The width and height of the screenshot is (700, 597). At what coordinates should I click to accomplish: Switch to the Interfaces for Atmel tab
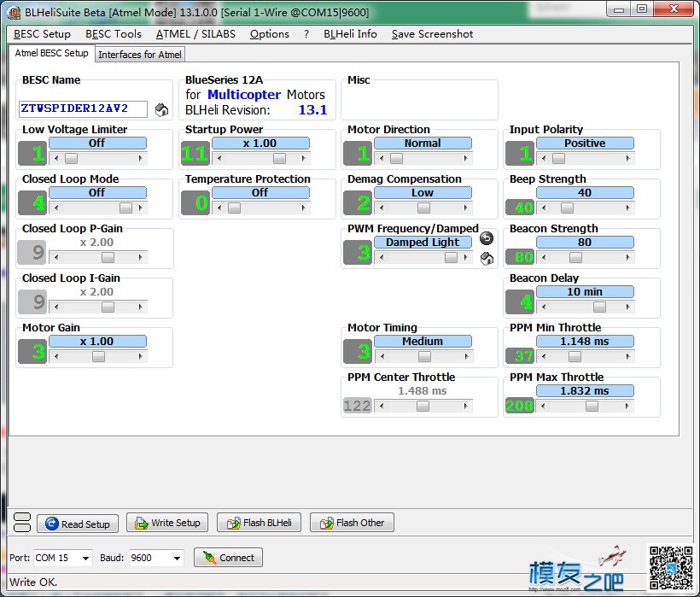point(140,55)
